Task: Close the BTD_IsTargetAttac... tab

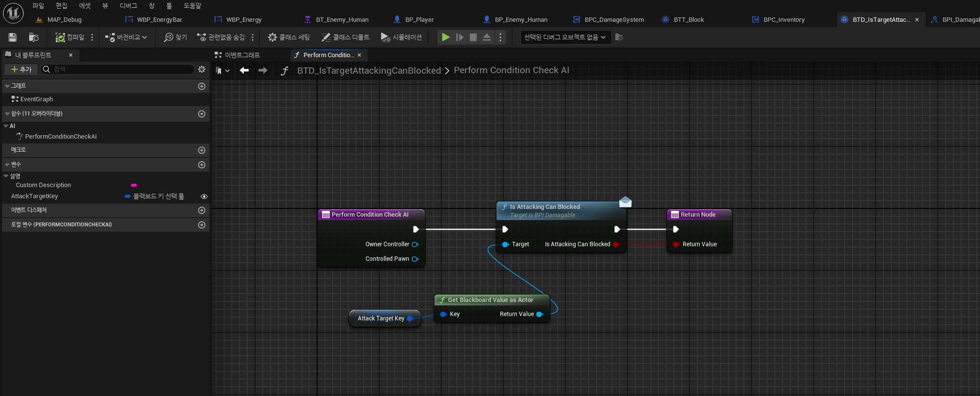Action: (917, 20)
